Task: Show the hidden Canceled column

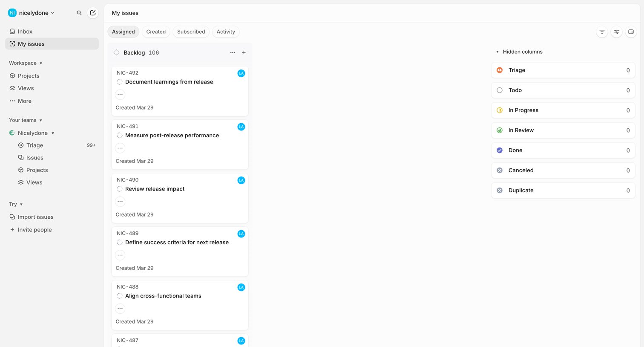Action: (x=563, y=171)
